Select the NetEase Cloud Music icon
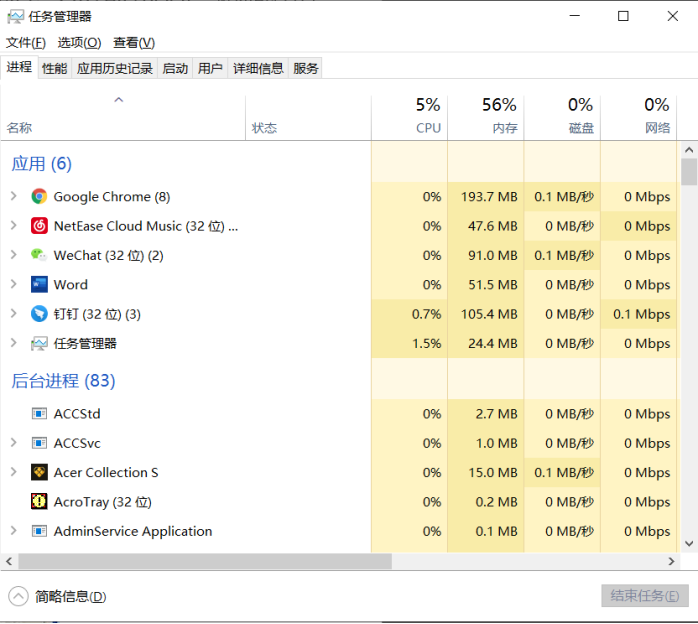The width and height of the screenshot is (698, 624). (x=39, y=226)
